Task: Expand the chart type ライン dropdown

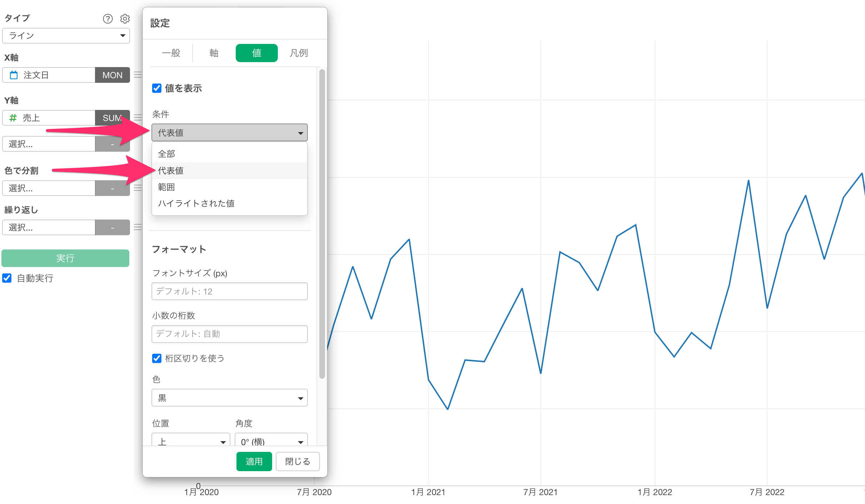Action: click(66, 36)
